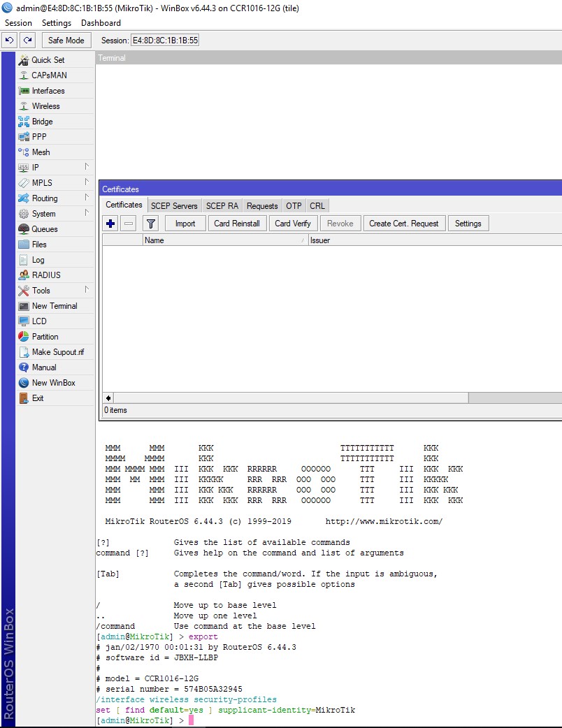The height and width of the screenshot is (728, 562).
Task: Click Create Cert. Request button
Action: point(403,224)
